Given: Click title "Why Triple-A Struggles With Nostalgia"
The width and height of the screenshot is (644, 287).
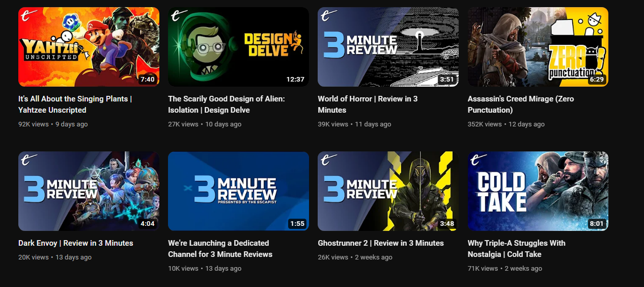Looking at the screenshot, I should 517,249.
